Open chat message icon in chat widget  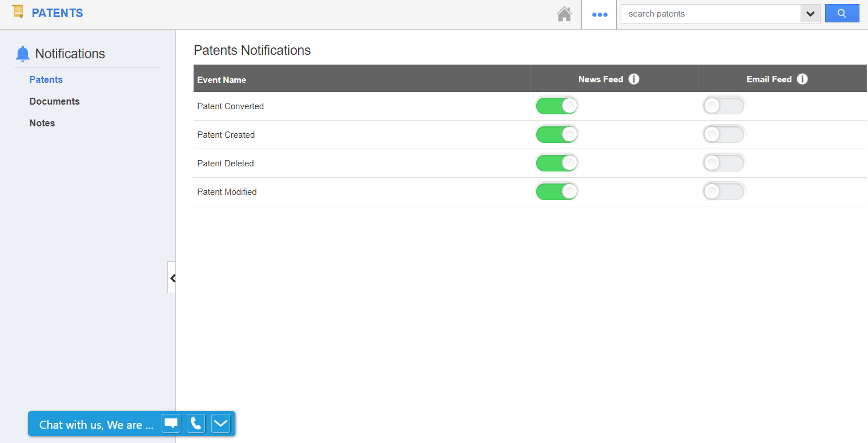171,424
